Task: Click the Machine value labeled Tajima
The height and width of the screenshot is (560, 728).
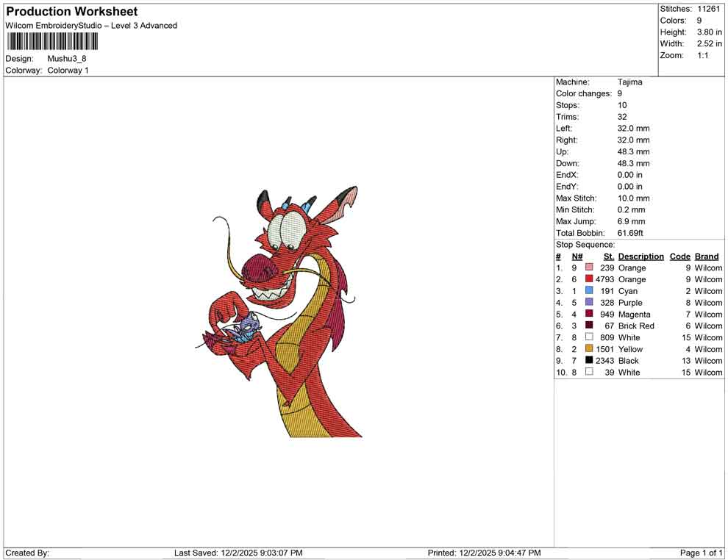Action: [630, 82]
